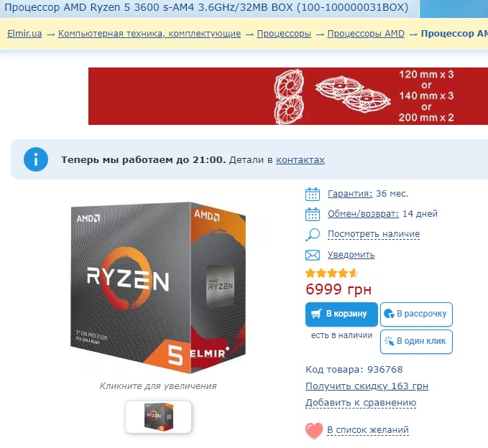
Task: Buy using В один клик button
Action: click(x=416, y=342)
